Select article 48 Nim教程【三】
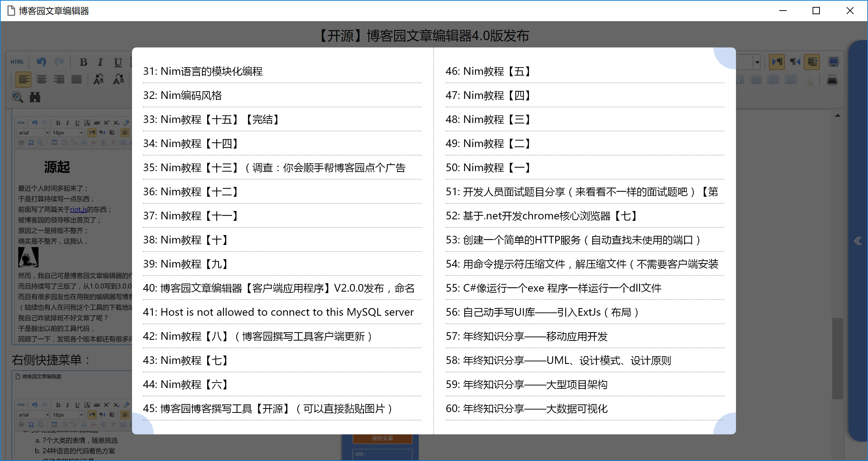The width and height of the screenshot is (868, 461). (x=585, y=119)
